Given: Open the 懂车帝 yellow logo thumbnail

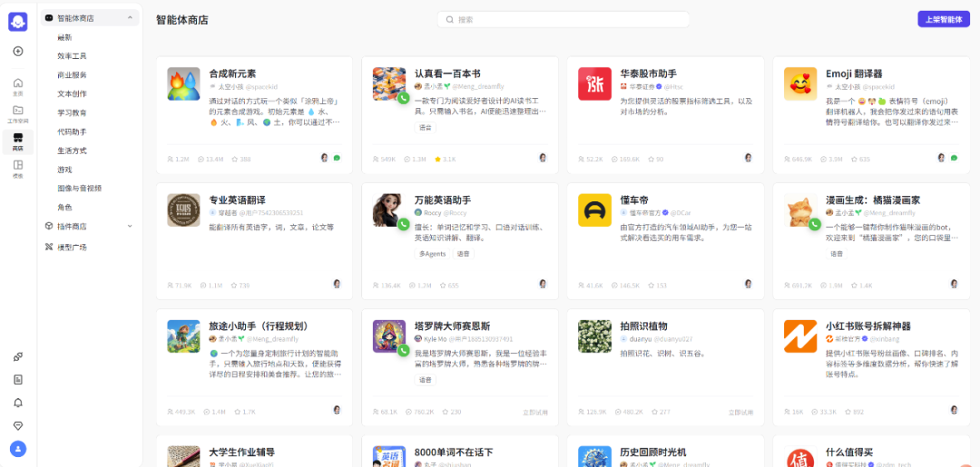Looking at the screenshot, I should [594, 209].
